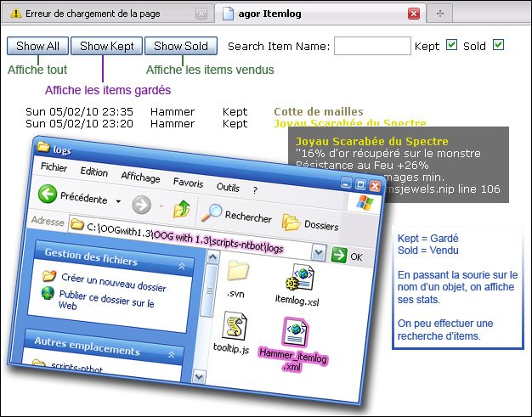Click the logs folder title icon
Viewport: 532px width, 417px height.
43,146
